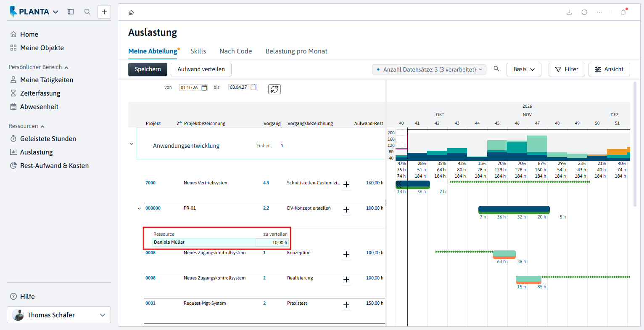Select the Meine Abteilung tab
This screenshot has height=330, width=644.
[x=153, y=51]
